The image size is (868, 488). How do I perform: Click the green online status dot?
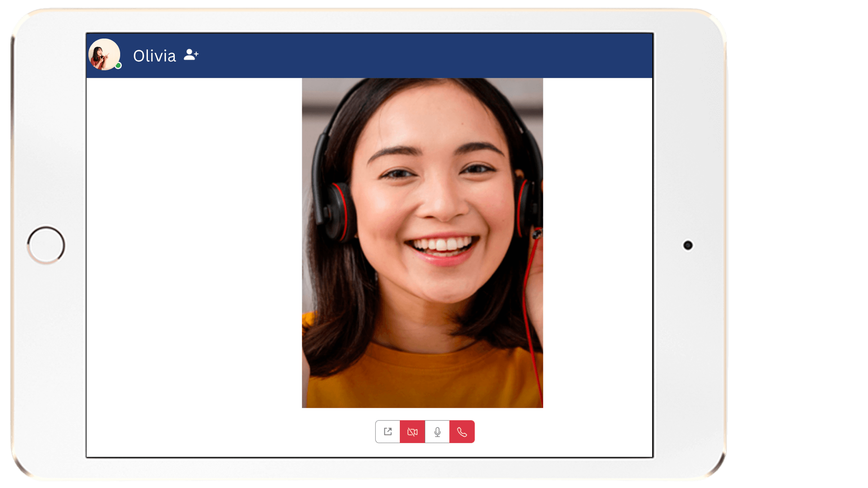coord(118,65)
